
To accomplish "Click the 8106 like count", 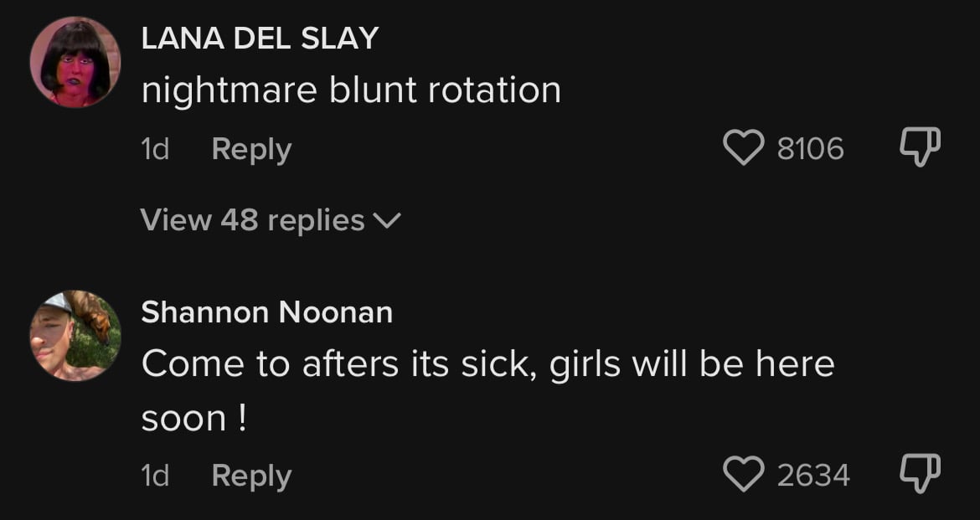I will (x=811, y=149).
